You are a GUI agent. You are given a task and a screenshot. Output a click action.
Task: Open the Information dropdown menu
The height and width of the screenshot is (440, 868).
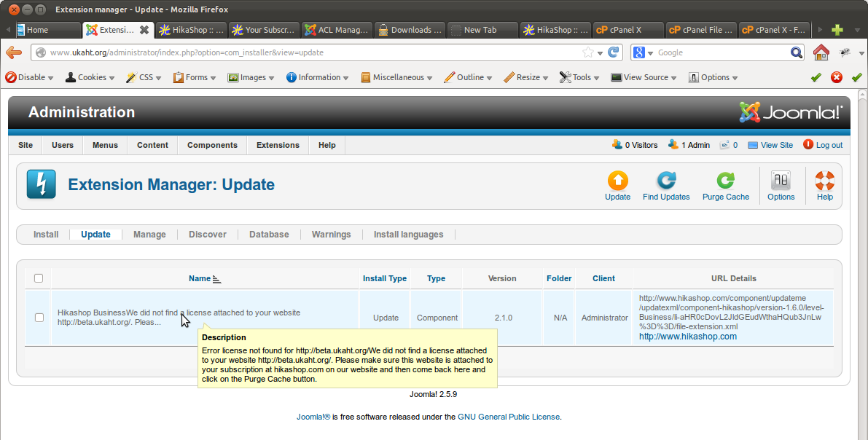click(317, 77)
